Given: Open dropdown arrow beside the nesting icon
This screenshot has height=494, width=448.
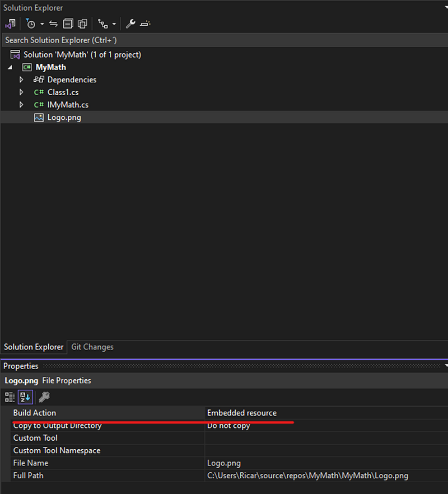Looking at the screenshot, I should pyautogui.click(x=114, y=24).
